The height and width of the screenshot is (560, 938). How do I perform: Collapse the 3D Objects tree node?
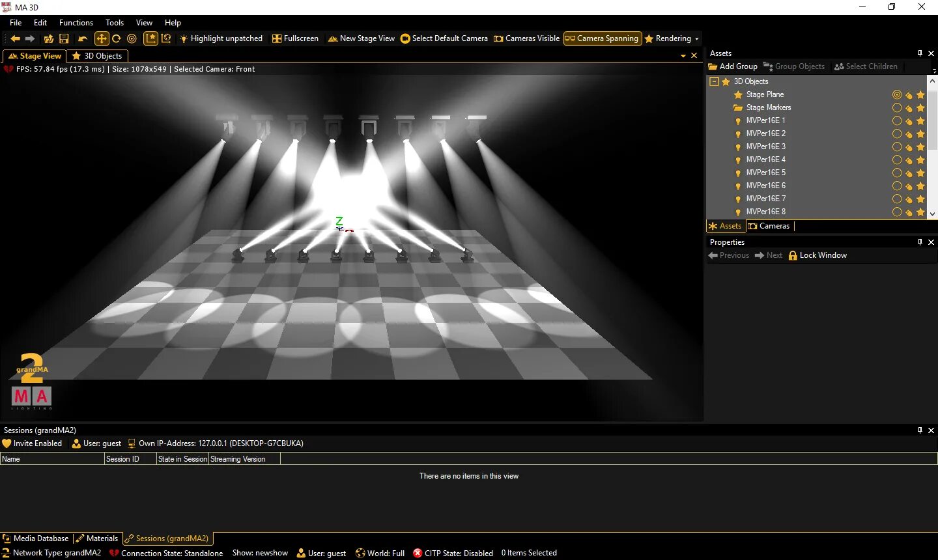point(714,81)
